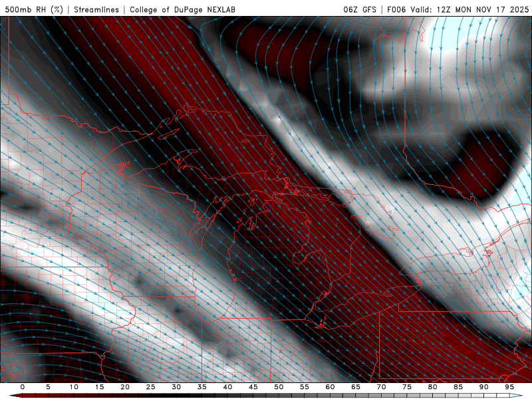The image size is (532, 399).
Task: Click the "80" scale value
Action: [433, 387]
